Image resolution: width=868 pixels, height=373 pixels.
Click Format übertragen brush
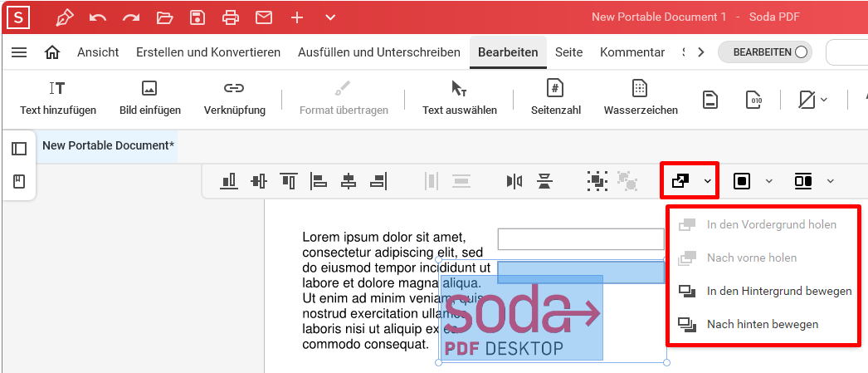click(344, 98)
